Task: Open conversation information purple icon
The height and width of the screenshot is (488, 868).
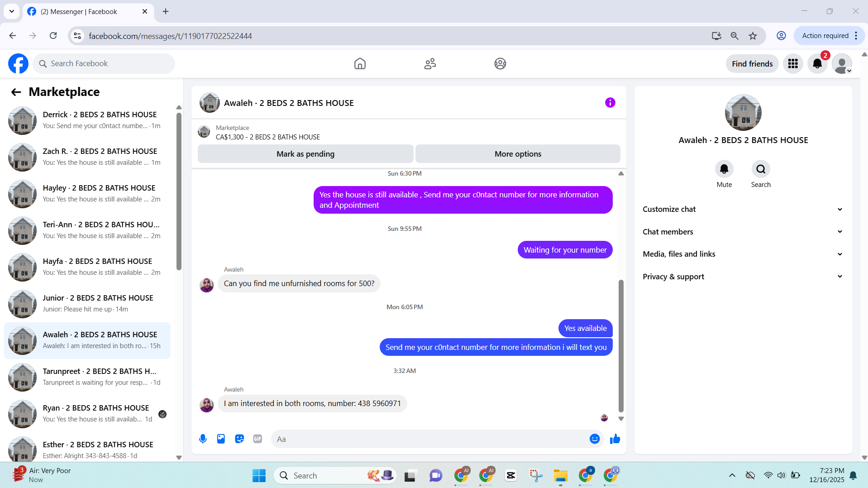Action: click(x=610, y=103)
